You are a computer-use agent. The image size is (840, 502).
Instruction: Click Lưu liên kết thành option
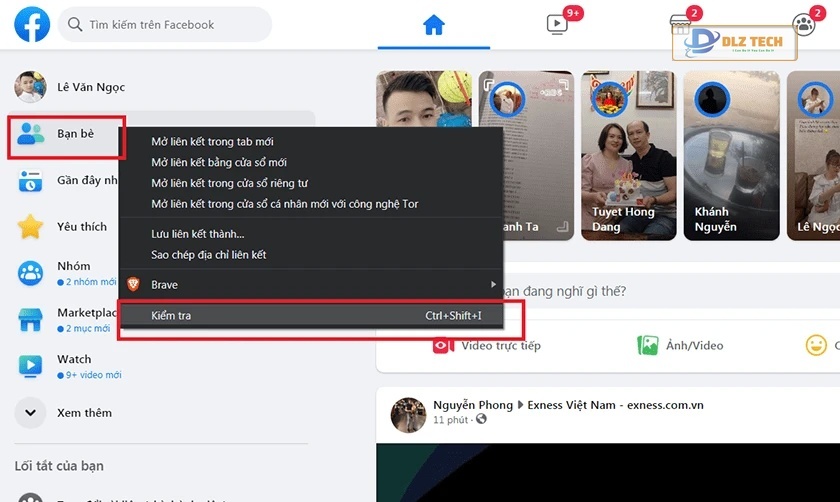198,234
